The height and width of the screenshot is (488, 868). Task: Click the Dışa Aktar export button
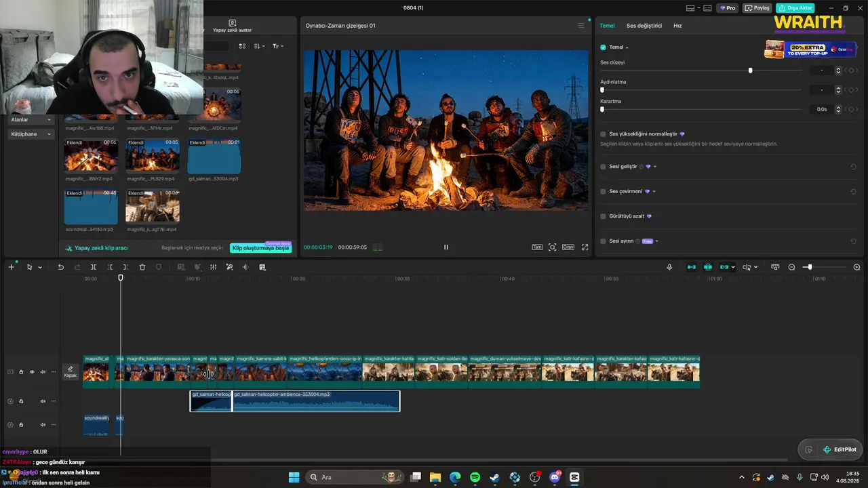[795, 8]
